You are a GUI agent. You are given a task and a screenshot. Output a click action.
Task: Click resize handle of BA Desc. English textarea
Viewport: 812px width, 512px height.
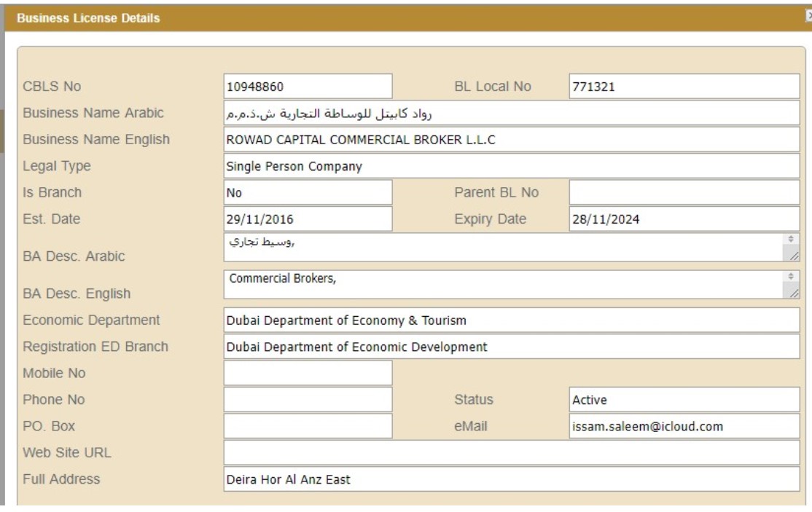click(x=794, y=292)
